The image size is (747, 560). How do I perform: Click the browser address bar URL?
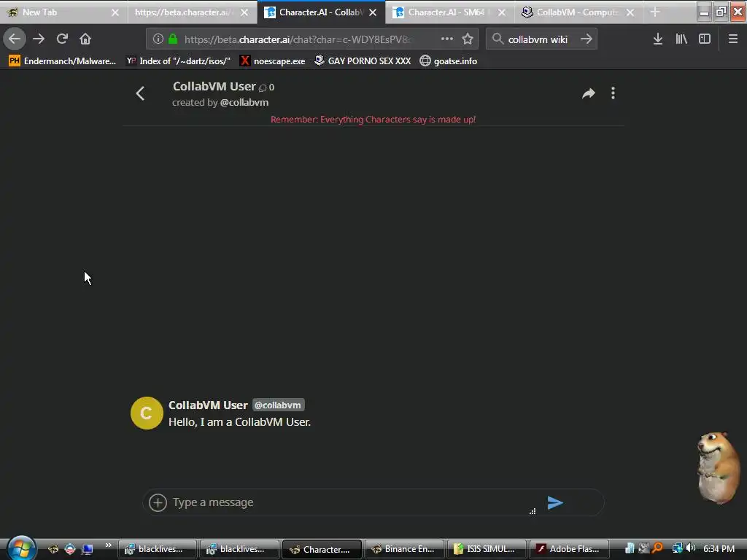(x=298, y=39)
